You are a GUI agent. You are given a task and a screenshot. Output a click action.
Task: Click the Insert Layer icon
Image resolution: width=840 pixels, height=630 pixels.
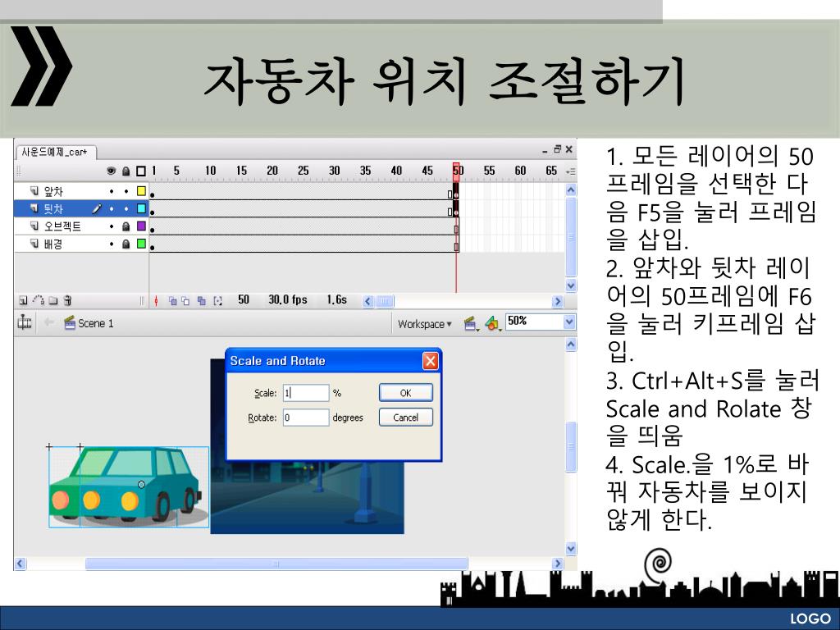coord(24,300)
